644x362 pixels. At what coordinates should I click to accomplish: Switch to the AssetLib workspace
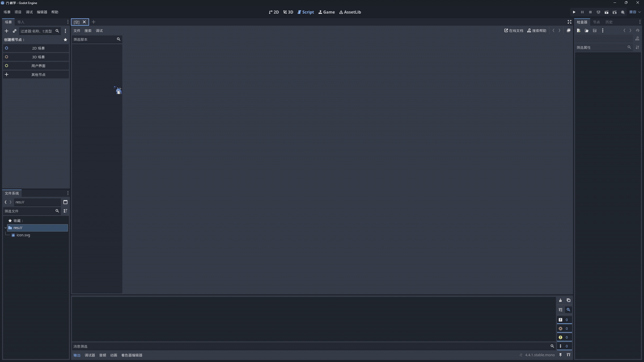[x=350, y=12]
